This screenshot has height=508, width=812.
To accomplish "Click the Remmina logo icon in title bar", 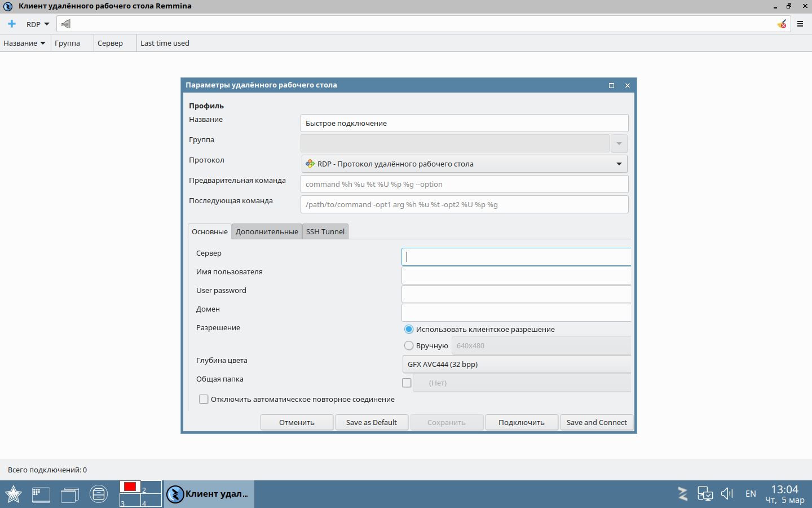I will coord(8,6).
